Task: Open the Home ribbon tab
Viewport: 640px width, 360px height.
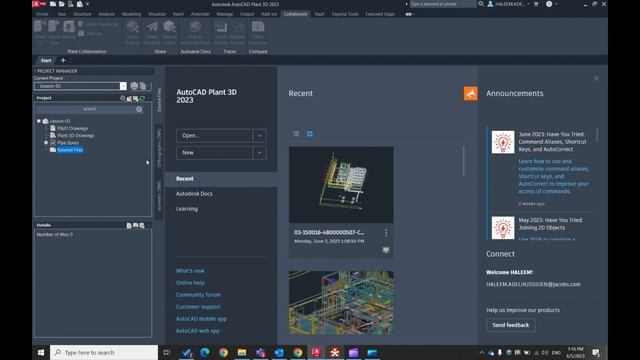Action: click(42, 14)
